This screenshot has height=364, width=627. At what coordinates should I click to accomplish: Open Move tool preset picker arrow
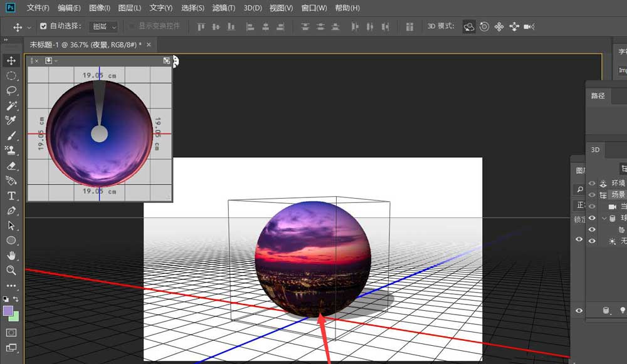pos(29,27)
